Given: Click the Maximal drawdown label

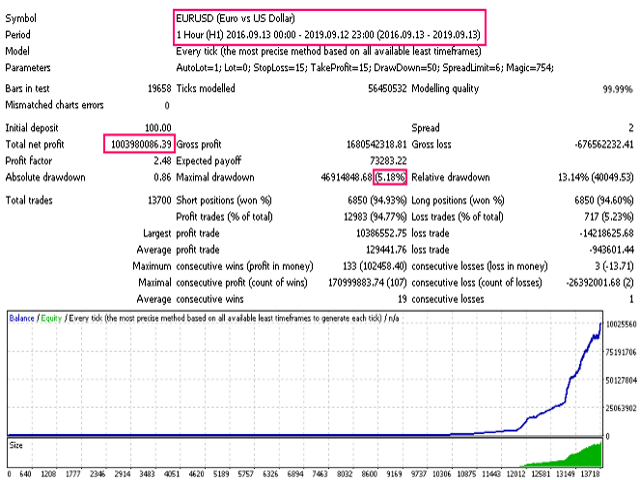Looking at the screenshot, I should pyautogui.click(x=215, y=177).
